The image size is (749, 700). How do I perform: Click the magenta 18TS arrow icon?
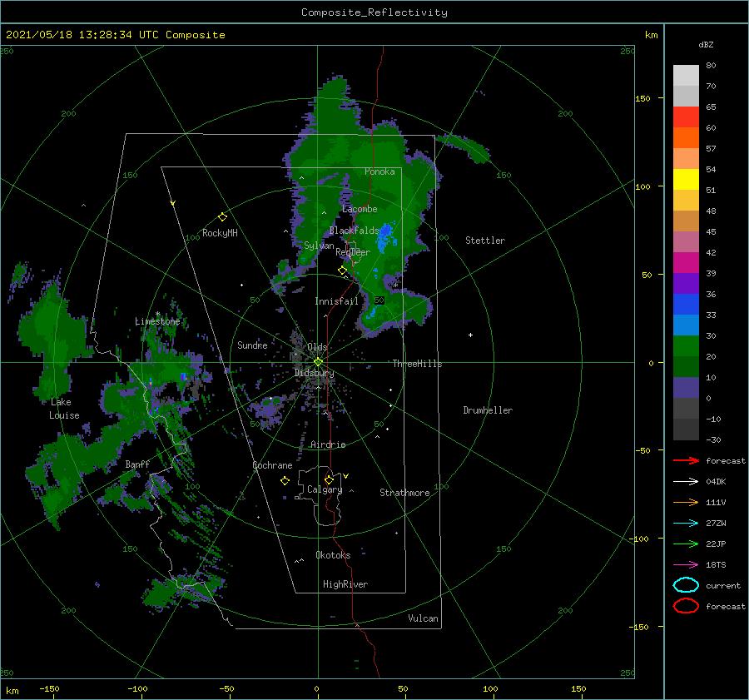(686, 565)
